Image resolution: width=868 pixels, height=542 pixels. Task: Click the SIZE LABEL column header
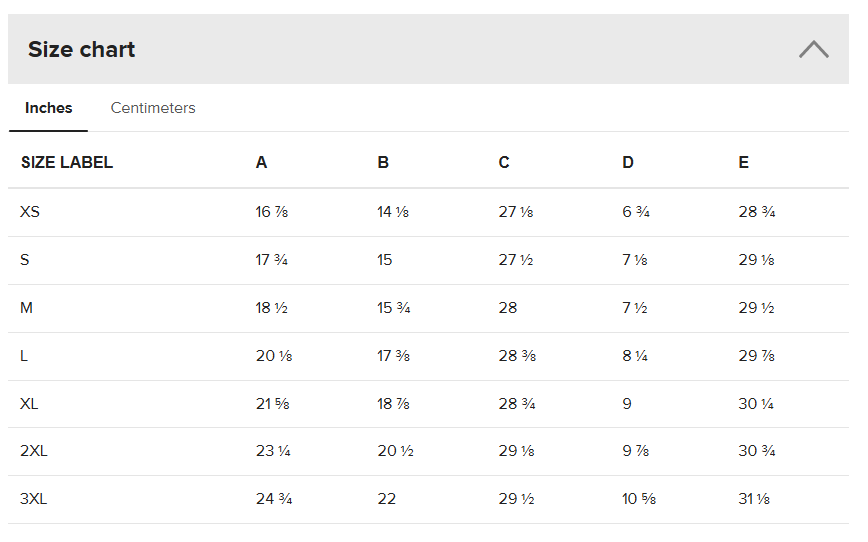(67, 162)
